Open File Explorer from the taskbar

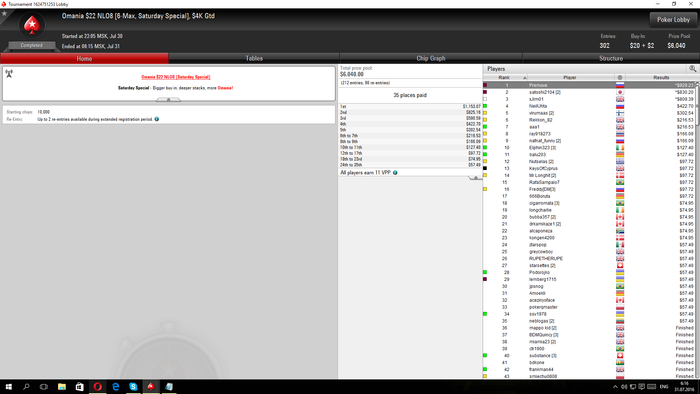pyautogui.click(x=62, y=386)
